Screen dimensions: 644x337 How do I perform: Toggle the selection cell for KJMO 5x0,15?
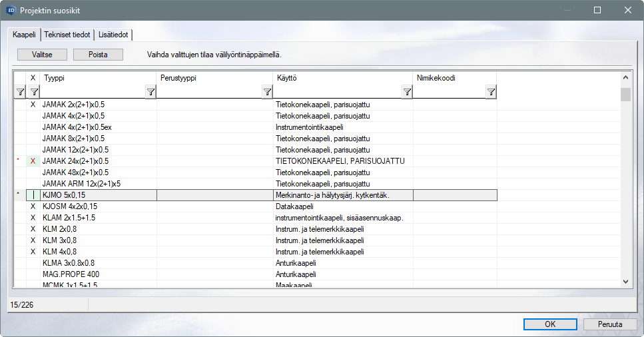coord(33,195)
